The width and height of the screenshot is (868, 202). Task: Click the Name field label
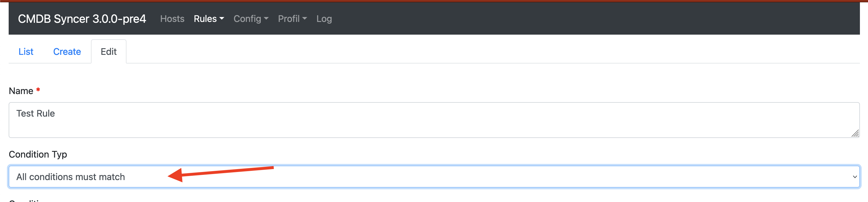[x=21, y=91]
